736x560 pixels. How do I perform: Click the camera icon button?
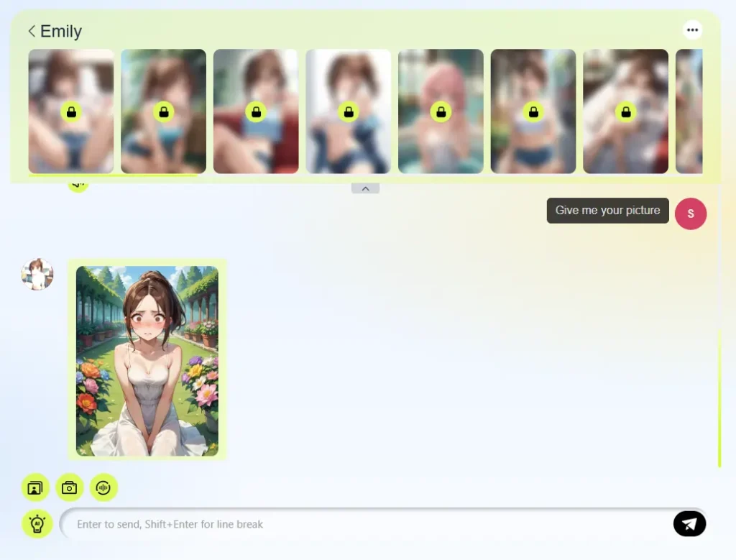point(70,487)
